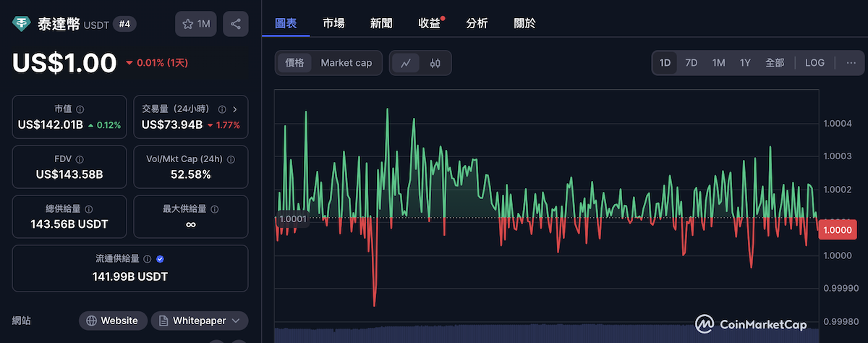The height and width of the screenshot is (343, 868).
Task: Open the 新聞 tab
Action: click(x=381, y=23)
